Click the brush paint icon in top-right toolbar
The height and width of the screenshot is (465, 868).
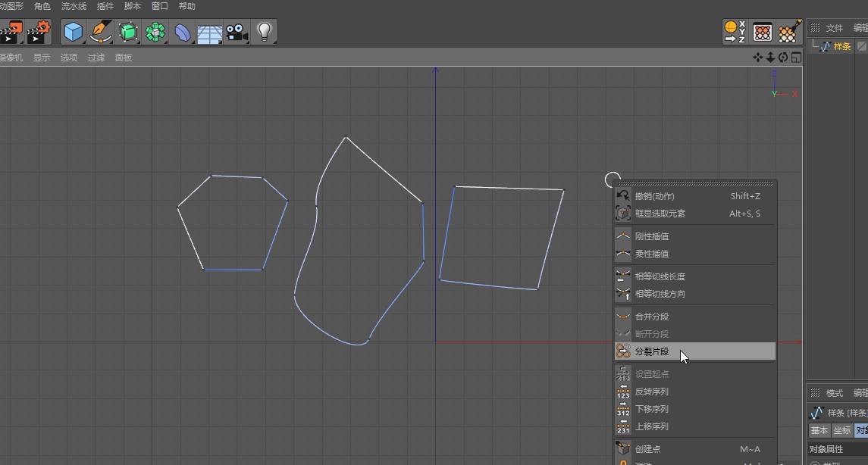tap(789, 32)
